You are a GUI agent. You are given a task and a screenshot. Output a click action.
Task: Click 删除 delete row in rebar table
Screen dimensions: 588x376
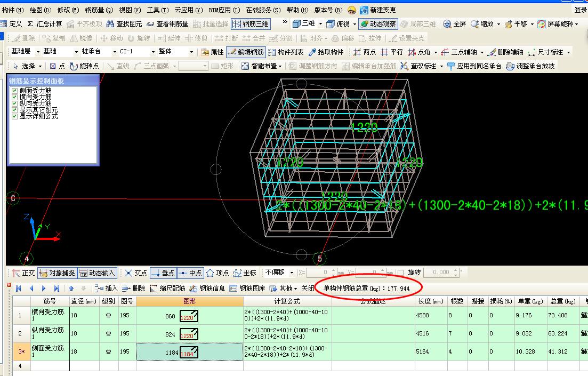pos(133,288)
